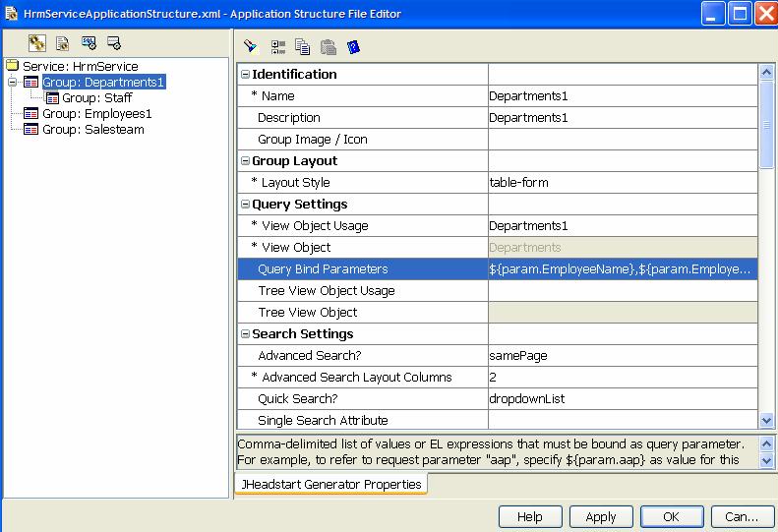Click the gears generator icon in left toolbar
This screenshot has height=532, width=778.
(x=37, y=43)
